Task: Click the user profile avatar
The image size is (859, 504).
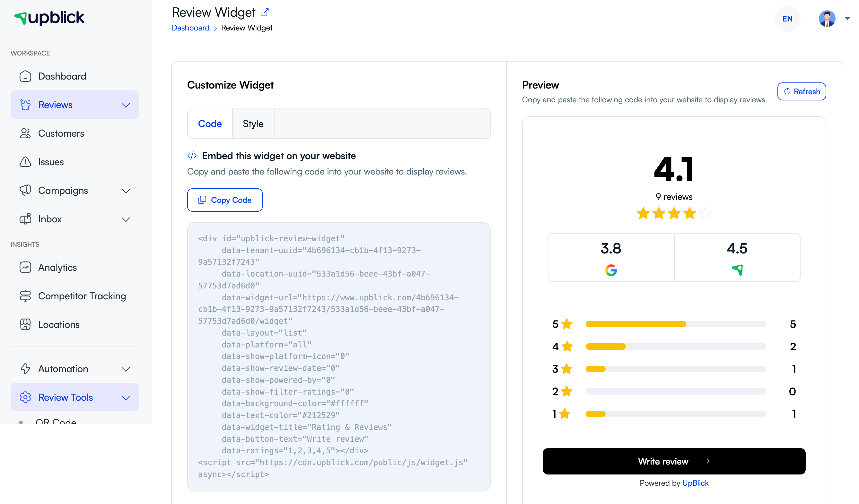Action: coord(828,19)
